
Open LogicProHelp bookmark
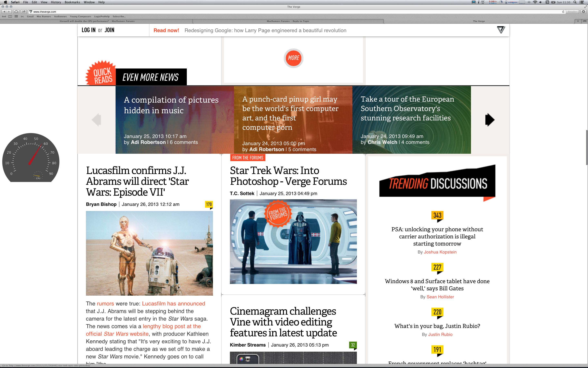(102, 17)
